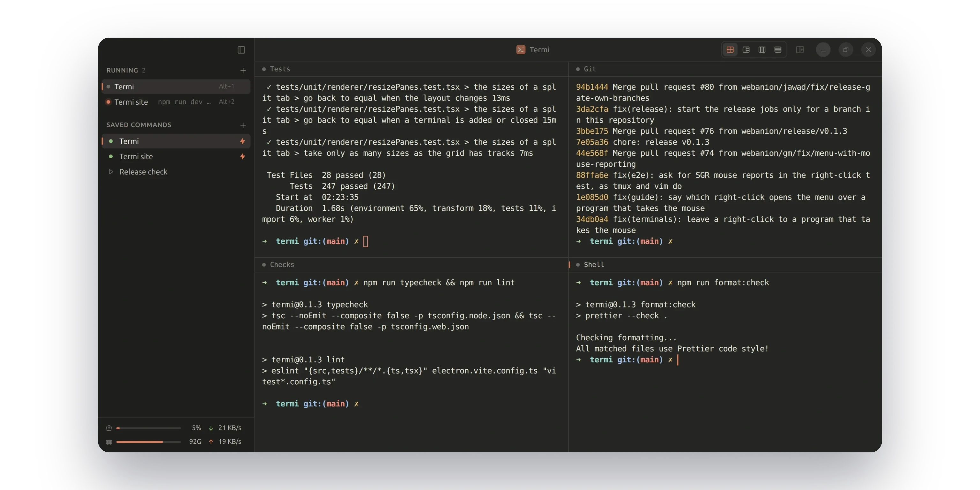Image resolution: width=980 pixels, height=490 pixels.
Task: Click the upload speed arrow icon
Action: [211, 442]
